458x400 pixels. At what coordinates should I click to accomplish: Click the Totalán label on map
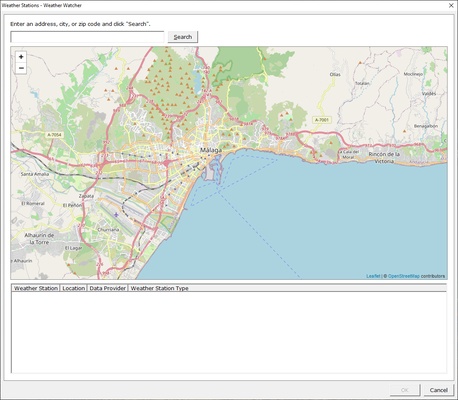pyautogui.click(x=362, y=83)
